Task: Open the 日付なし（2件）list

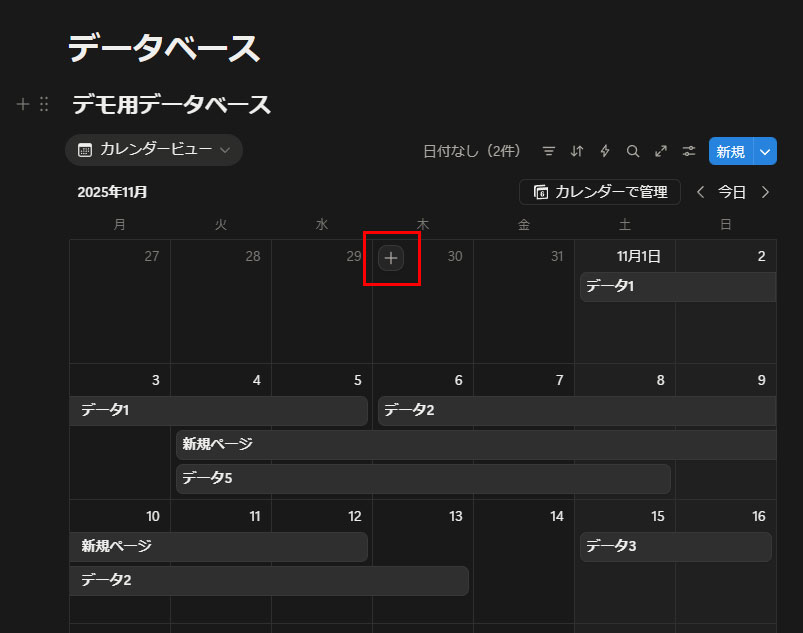Action: 472,151
